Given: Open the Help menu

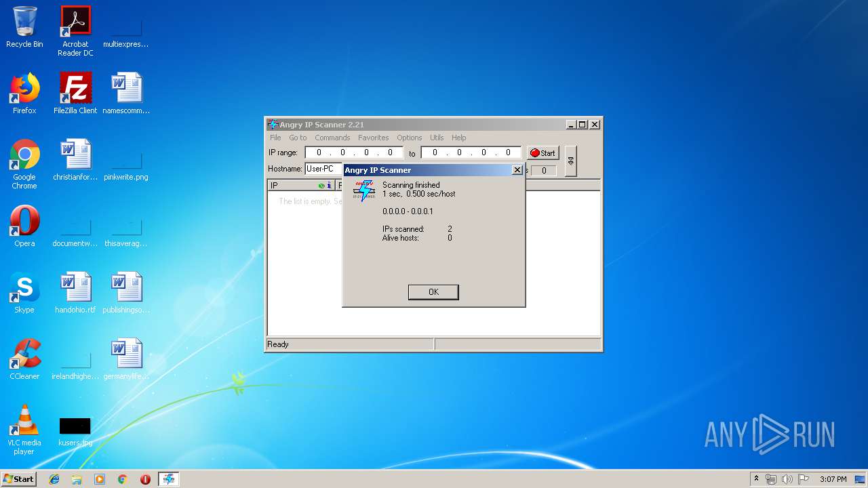Looking at the screenshot, I should (x=459, y=138).
